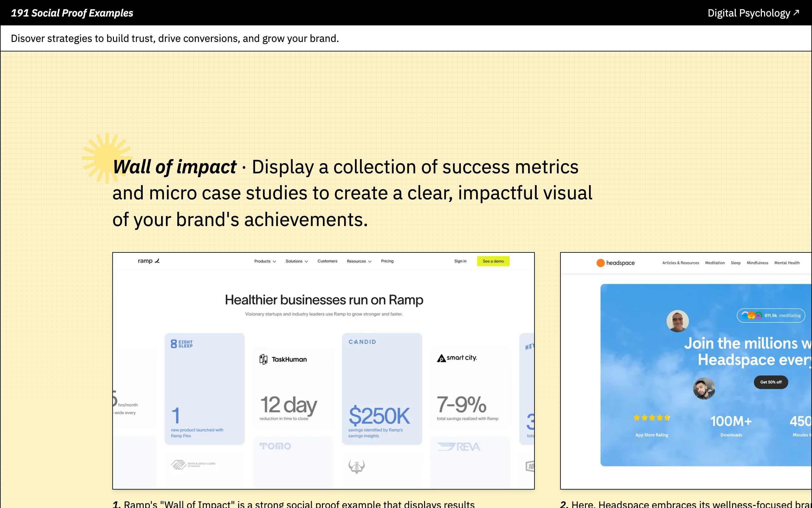Click the TaskHuman logo
Viewport: 812px width, 508px height.
pos(283,359)
